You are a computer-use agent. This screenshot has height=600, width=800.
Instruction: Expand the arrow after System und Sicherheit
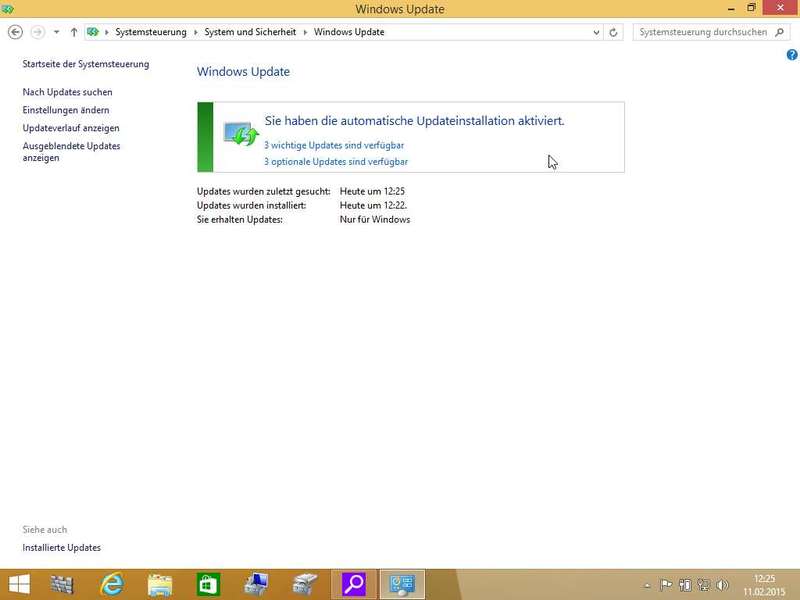click(305, 32)
